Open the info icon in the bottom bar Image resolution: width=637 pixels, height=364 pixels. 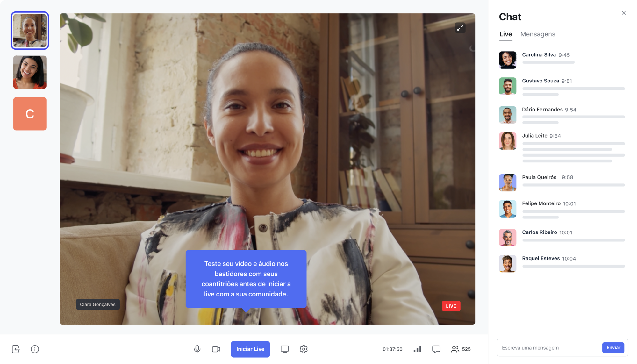tap(35, 349)
